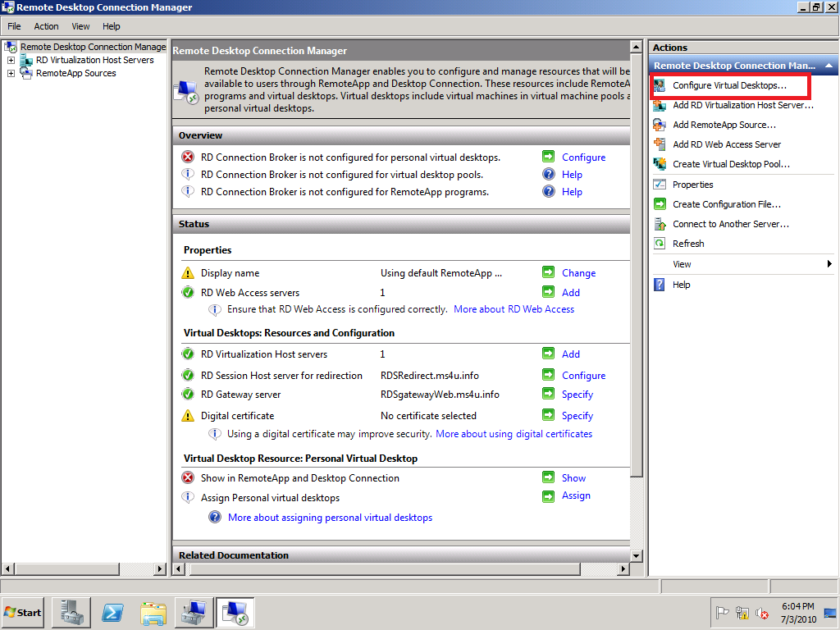Image resolution: width=840 pixels, height=630 pixels.
Task: Open the View submenu arrow in Actions pane
Action: tap(829, 263)
